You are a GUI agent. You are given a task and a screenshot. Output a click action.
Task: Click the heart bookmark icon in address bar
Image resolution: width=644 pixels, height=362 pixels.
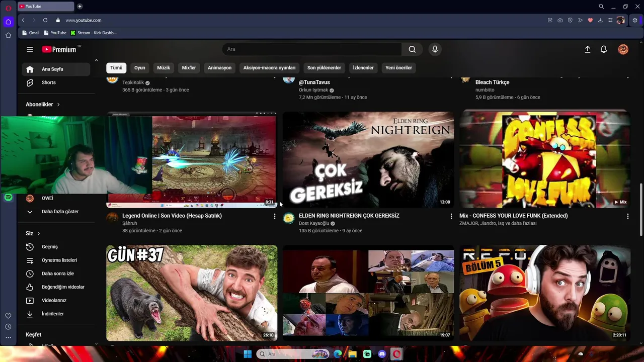(x=590, y=20)
